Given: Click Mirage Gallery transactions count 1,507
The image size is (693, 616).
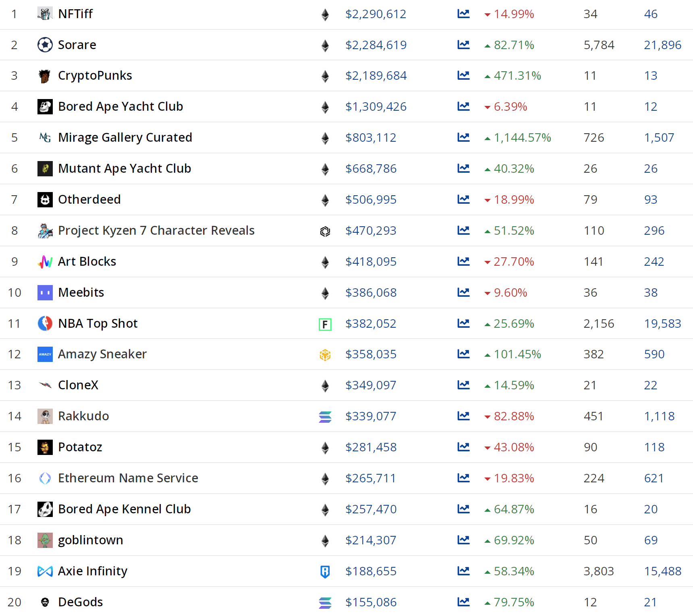Looking at the screenshot, I should click(x=659, y=138).
